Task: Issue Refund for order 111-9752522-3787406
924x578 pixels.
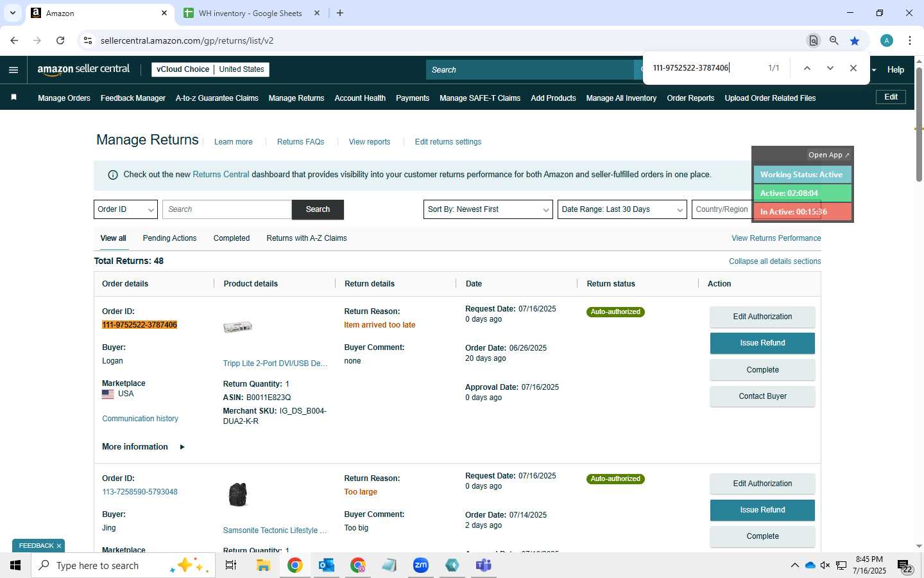Action: pos(762,343)
